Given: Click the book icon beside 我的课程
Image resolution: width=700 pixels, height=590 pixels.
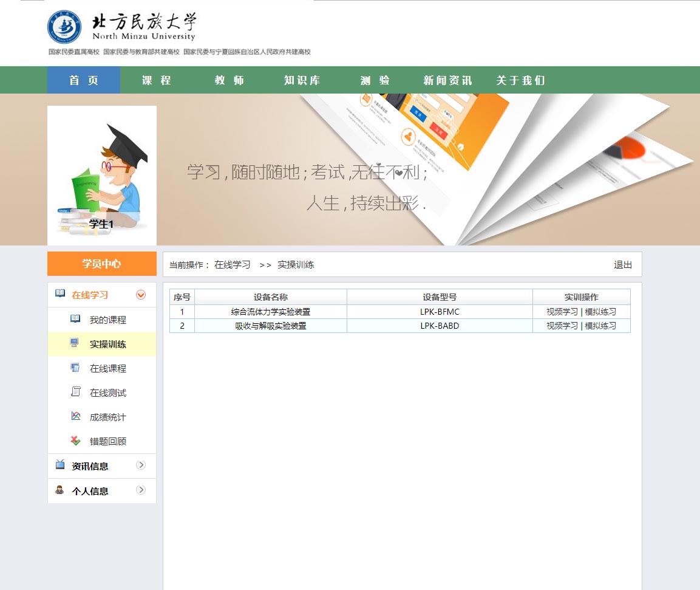Looking at the screenshot, I should (x=75, y=319).
